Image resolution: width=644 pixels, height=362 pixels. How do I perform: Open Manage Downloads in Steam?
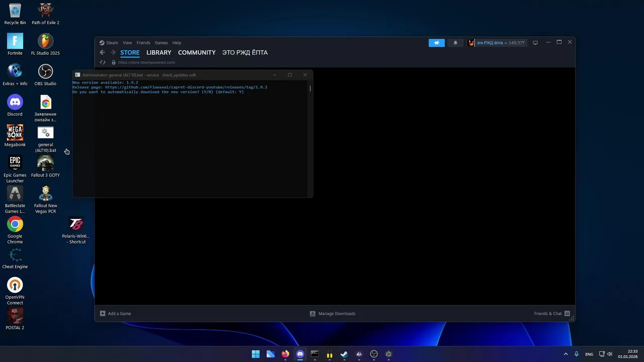pyautogui.click(x=333, y=313)
